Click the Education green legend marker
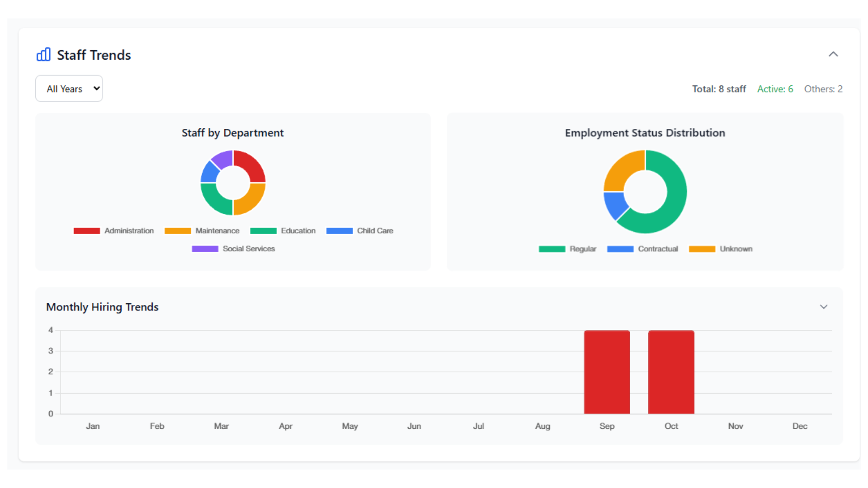The height and width of the screenshot is (488, 868). (263, 230)
